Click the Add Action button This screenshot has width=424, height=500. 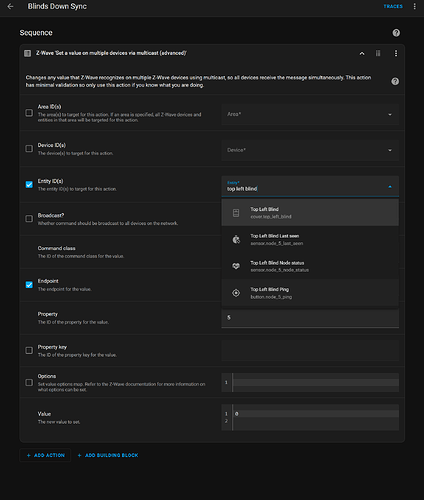(x=46, y=455)
